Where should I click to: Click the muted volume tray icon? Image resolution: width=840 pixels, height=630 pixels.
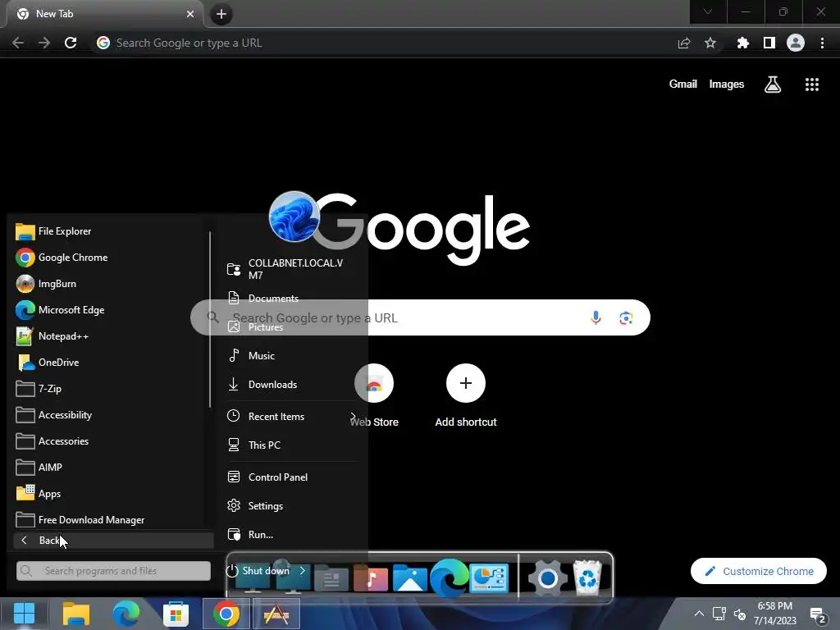pos(740,614)
